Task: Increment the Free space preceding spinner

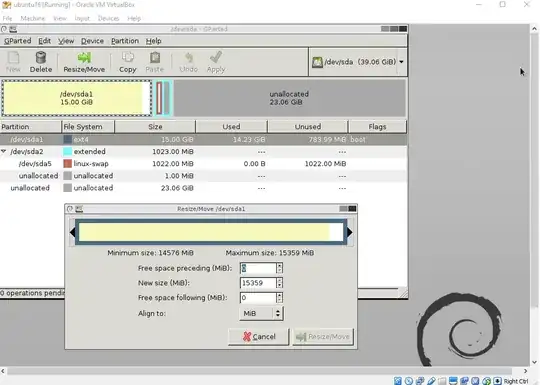Action: point(280,265)
